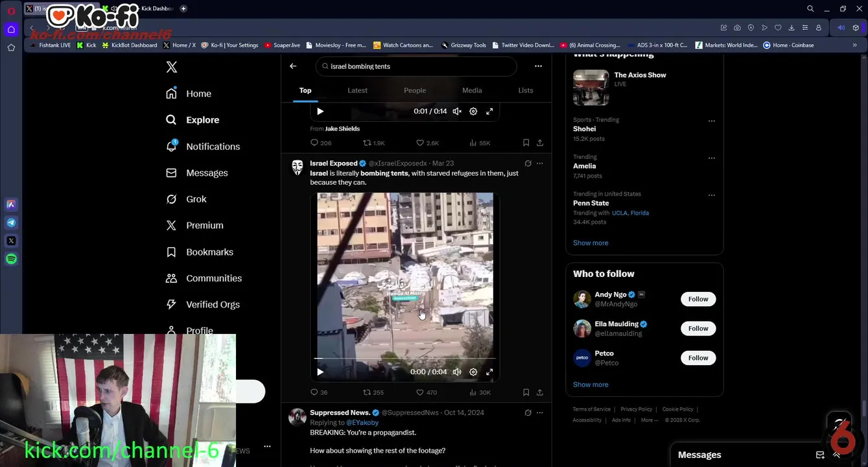Open settings on Israel Exposed video
The width and height of the screenshot is (868, 467).
click(473, 372)
